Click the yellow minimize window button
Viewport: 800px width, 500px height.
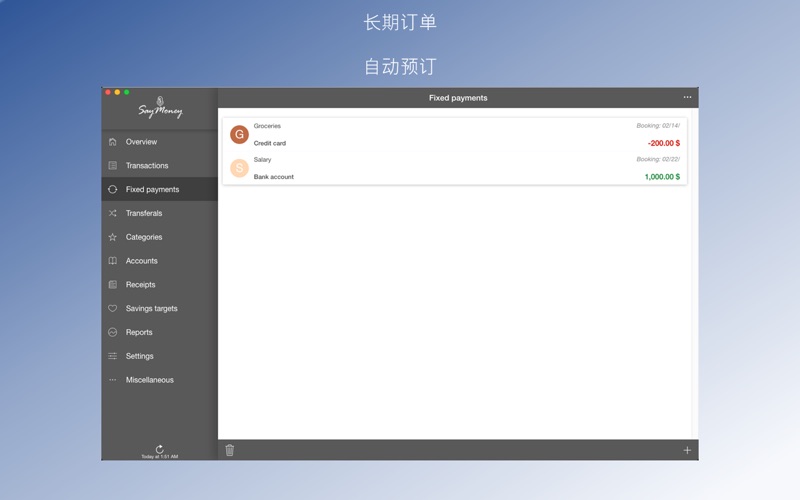coord(117,92)
